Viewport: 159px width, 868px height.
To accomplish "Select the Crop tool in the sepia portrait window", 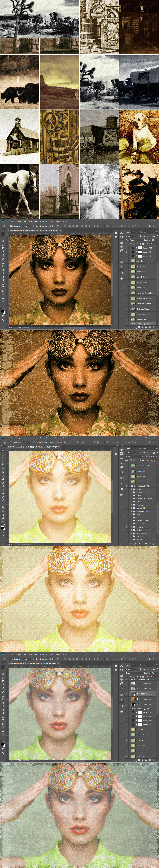I will click(x=3, y=248).
